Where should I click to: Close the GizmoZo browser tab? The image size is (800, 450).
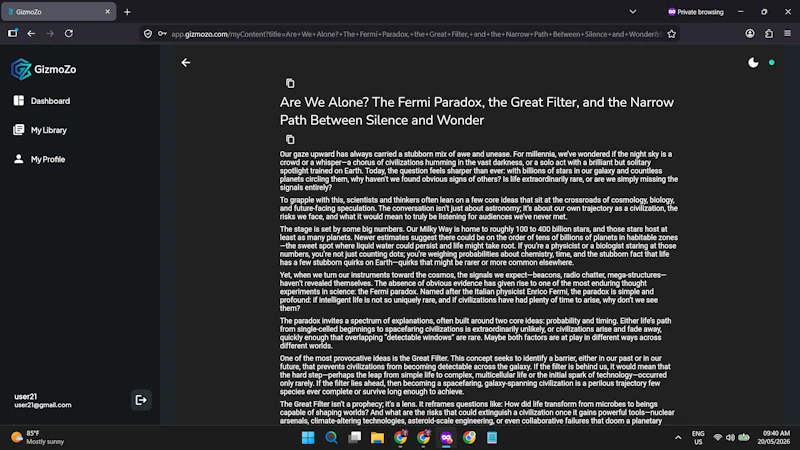(x=107, y=11)
